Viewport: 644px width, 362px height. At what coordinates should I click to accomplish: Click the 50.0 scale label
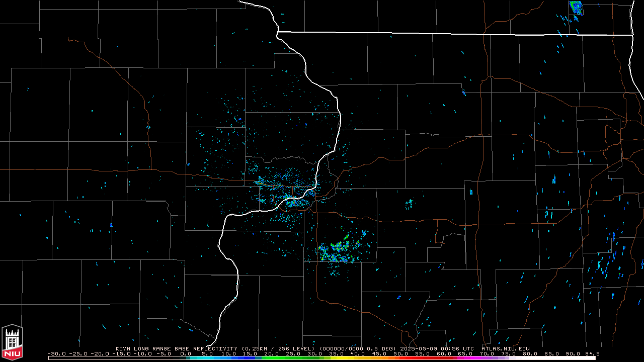point(400,353)
